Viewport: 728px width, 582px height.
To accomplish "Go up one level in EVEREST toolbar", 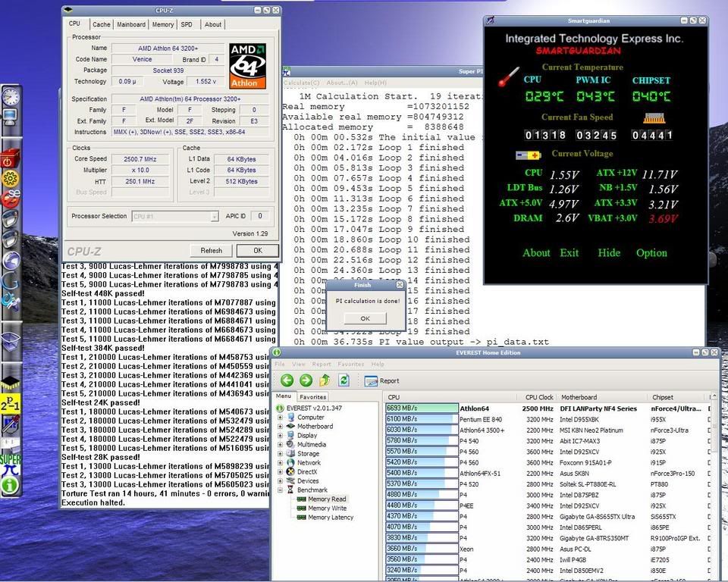I will pyautogui.click(x=325, y=380).
